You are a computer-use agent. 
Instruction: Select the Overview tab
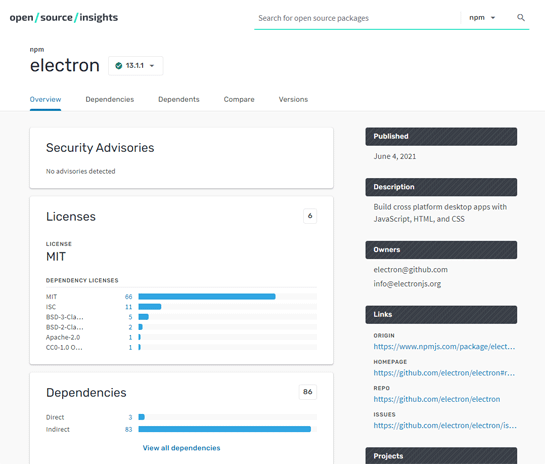(46, 99)
